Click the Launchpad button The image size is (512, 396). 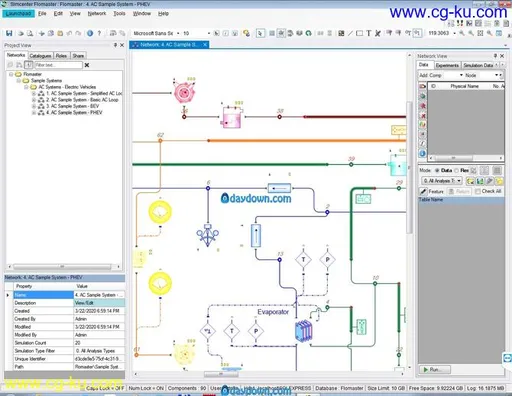[18, 13]
